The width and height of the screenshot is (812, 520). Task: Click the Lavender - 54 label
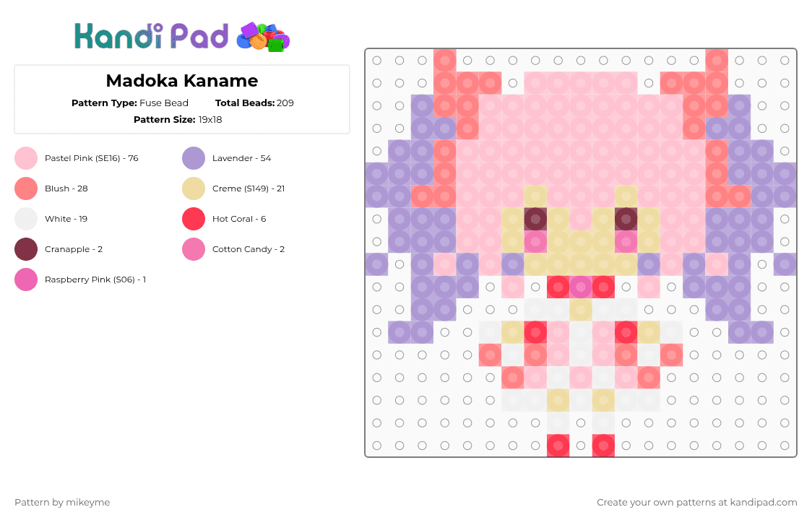[242, 158]
